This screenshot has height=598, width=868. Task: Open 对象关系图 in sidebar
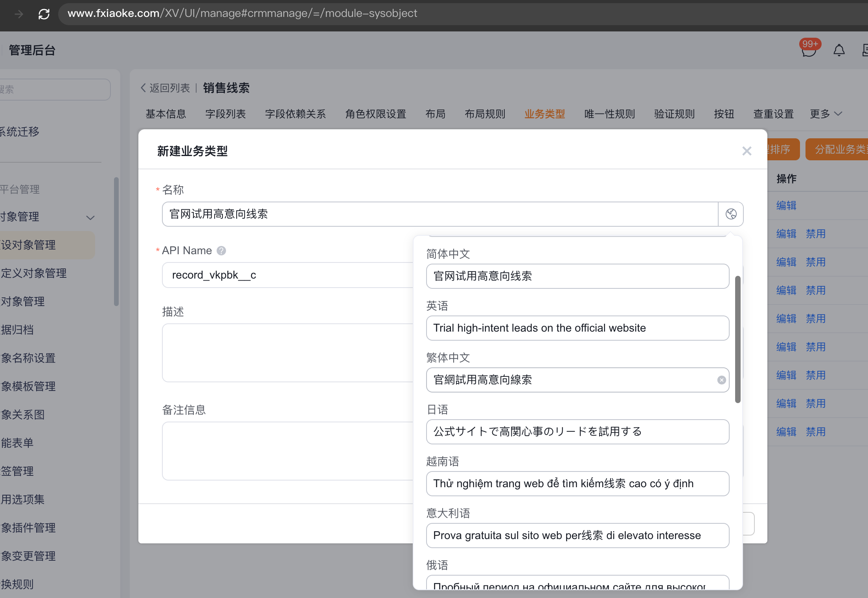pyautogui.click(x=22, y=415)
